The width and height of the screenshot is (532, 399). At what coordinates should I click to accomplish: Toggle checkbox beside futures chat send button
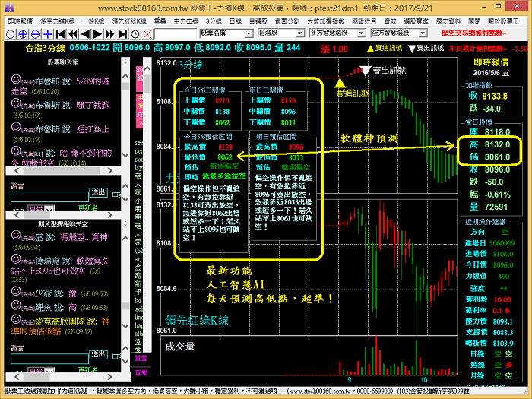tap(115, 356)
